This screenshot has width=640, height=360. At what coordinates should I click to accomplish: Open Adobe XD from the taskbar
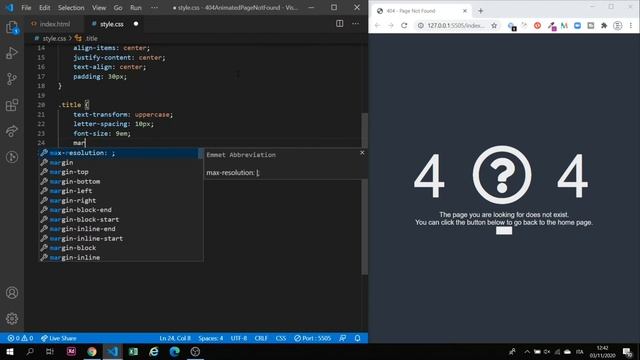pyautogui.click(x=71, y=351)
